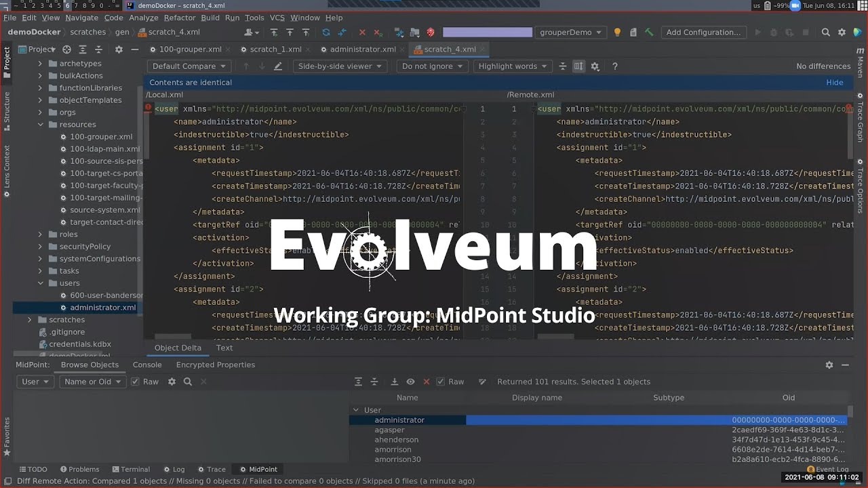The image size is (868, 488).
Task: Click the search icon in Browse Objects filter
Action: point(188,382)
